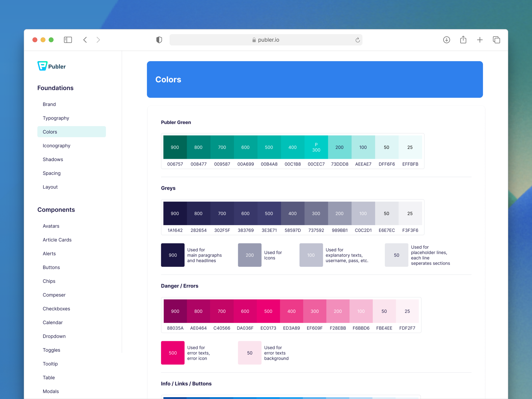Toggle the Safari sidebar
The image size is (532, 399).
tap(68, 40)
